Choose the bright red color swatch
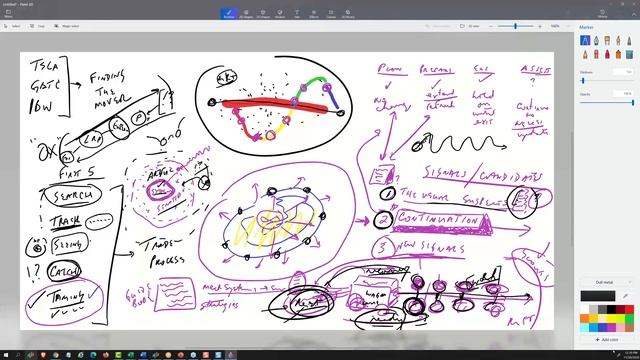Screen dimensions: 640x360 629,309
